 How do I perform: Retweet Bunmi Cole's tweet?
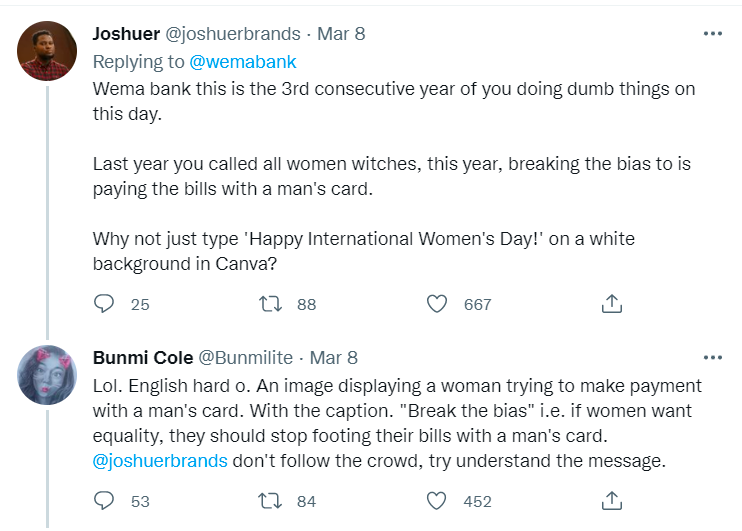point(269,500)
